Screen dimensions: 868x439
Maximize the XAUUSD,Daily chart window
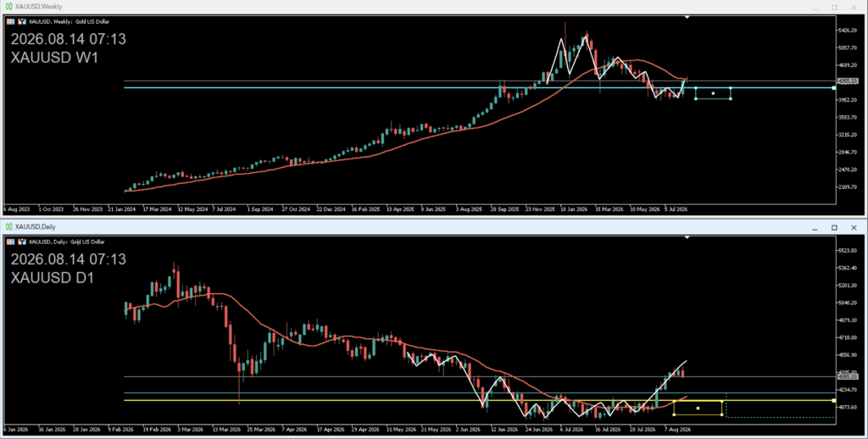click(834, 227)
